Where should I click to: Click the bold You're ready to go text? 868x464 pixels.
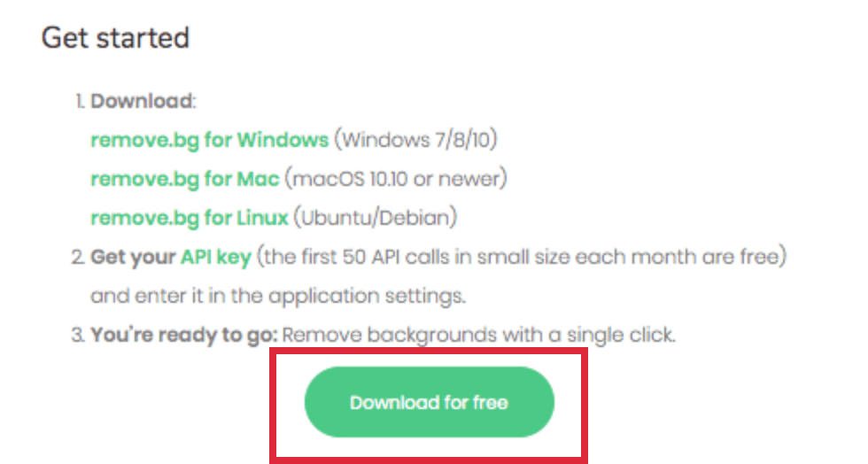[184, 335]
